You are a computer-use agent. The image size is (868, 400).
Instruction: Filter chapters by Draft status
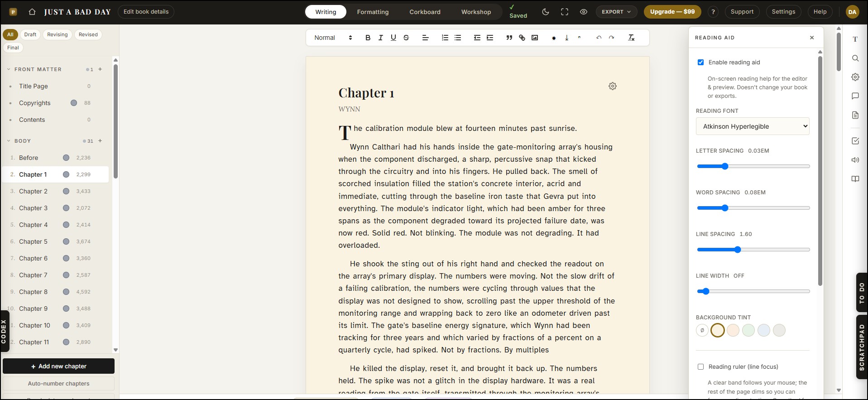click(x=30, y=34)
